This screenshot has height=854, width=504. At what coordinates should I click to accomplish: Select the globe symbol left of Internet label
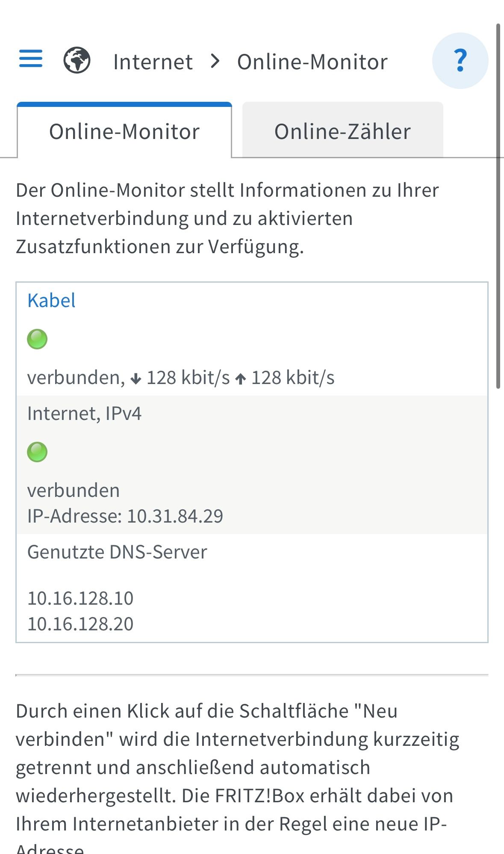tap(77, 61)
